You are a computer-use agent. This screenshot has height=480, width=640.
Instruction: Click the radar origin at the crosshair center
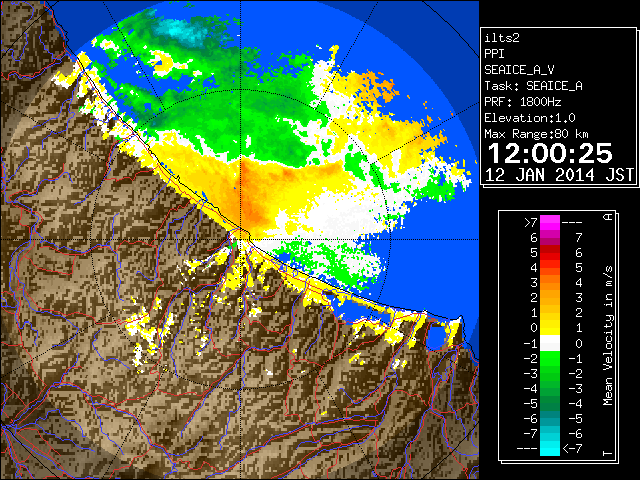click(241, 240)
